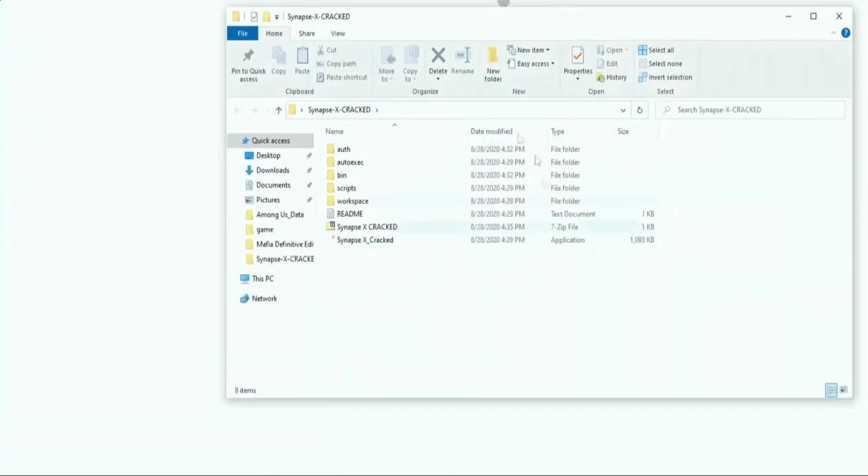The image size is (868, 476).
Task: Open the File menu tab
Action: [242, 33]
